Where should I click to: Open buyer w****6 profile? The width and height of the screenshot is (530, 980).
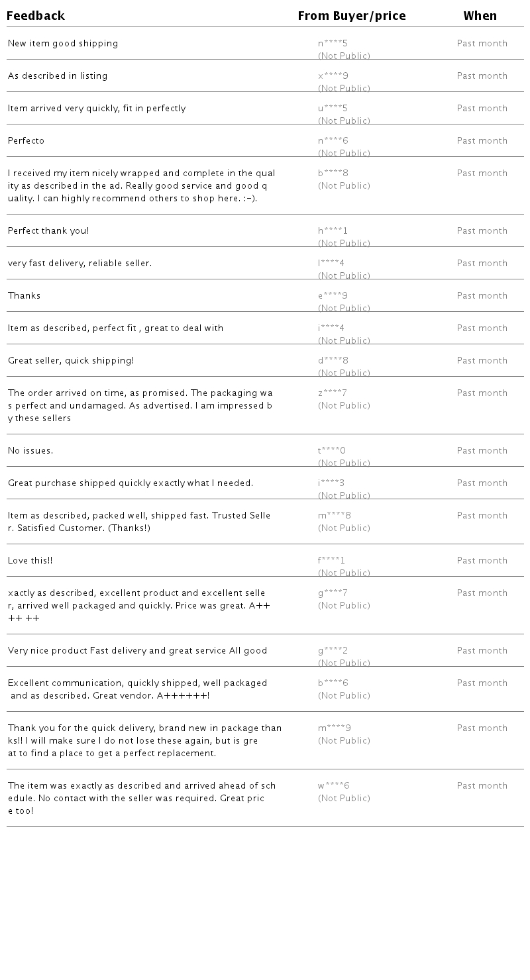point(333,786)
